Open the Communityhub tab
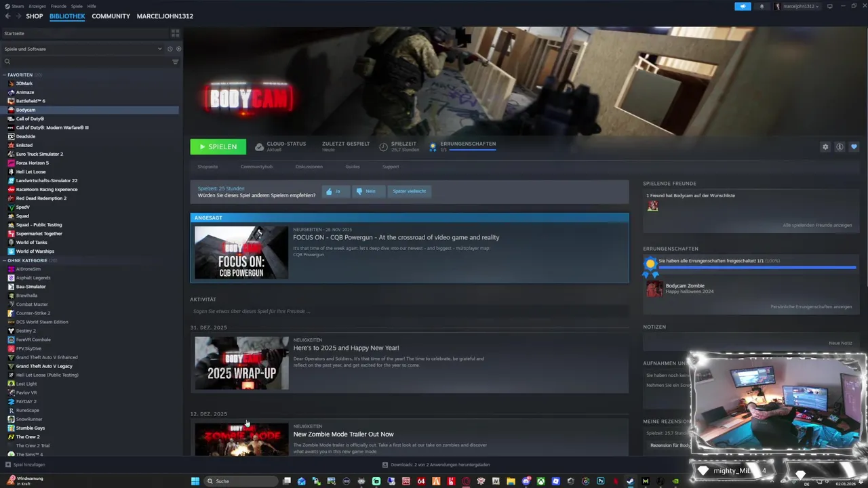This screenshot has height=488, width=868. [x=256, y=167]
